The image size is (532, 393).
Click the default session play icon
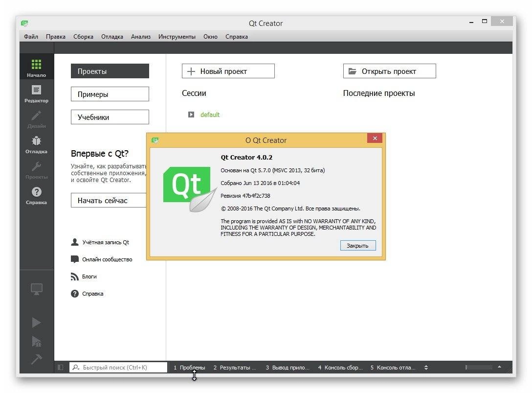coord(191,115)
